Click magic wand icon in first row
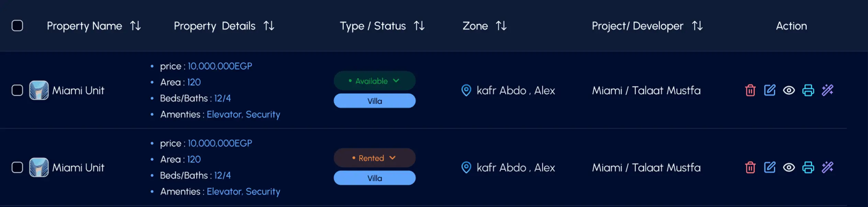The height and width of the screenshot is (207, 868). (x=827, y=90)
